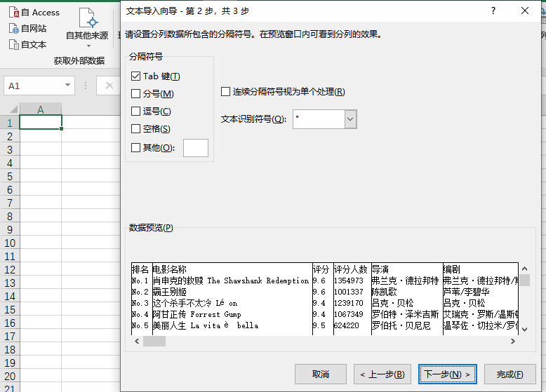Image resolution: width=546 pixels, height=392 pixels.
Task: Close the Text Import Wizard dialog
Action: tap(525, 11)
